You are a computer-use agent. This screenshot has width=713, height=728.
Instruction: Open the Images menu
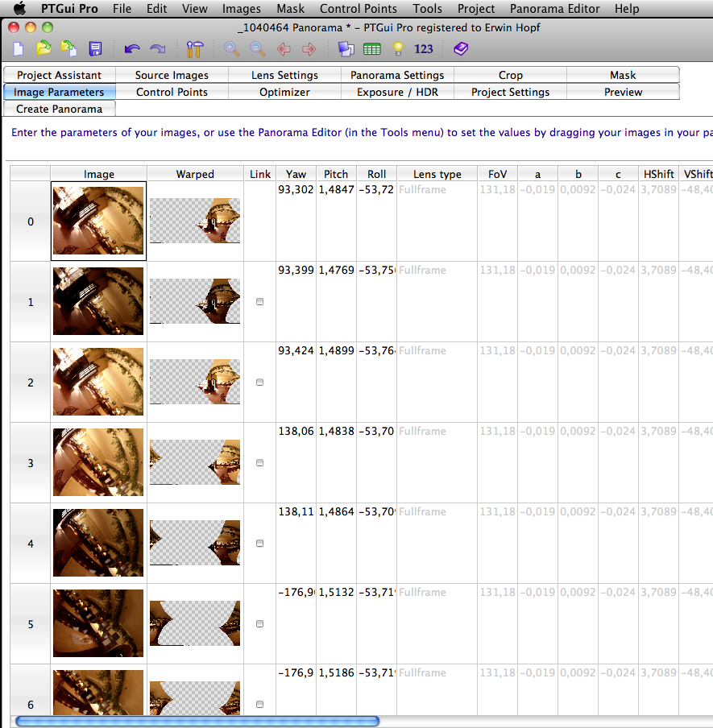coord(241,8)
